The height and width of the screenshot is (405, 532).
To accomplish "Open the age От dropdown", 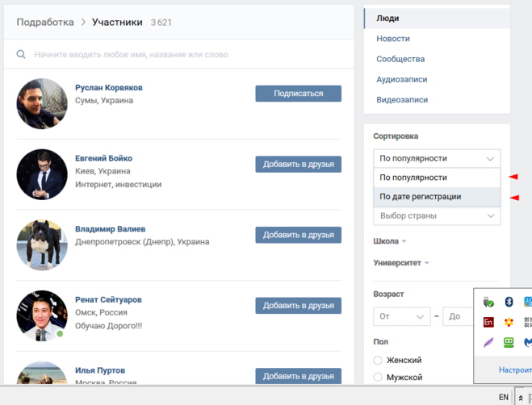I will tap(401, 316).
